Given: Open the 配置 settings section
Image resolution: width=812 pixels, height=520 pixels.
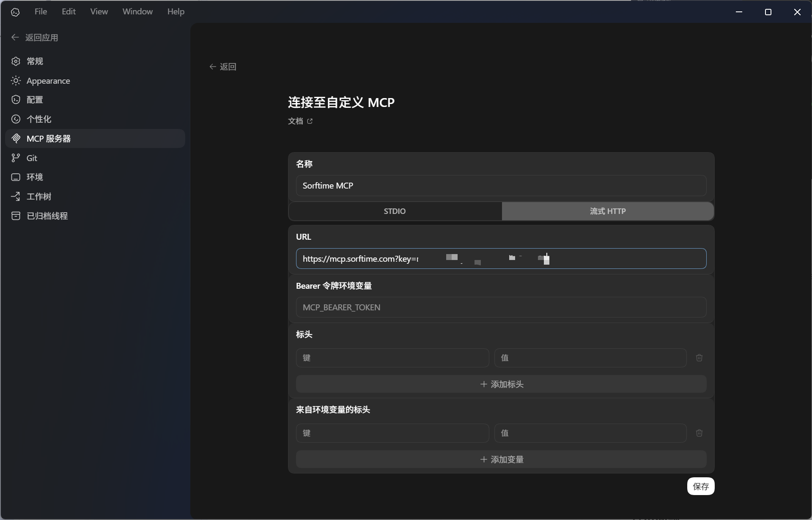Looking at the screenshot, I should [x=35, y=100].
